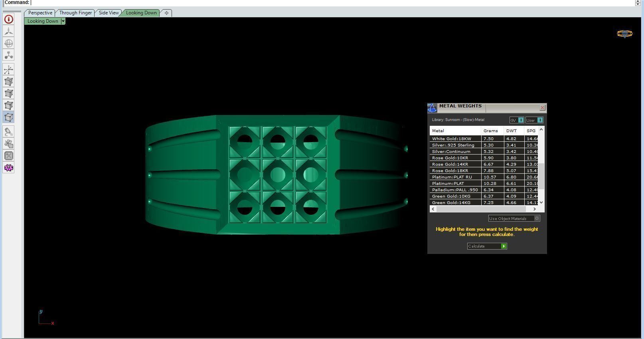
Task: Click the gold ring logo icon top right
Action: (x=624, y=34)
